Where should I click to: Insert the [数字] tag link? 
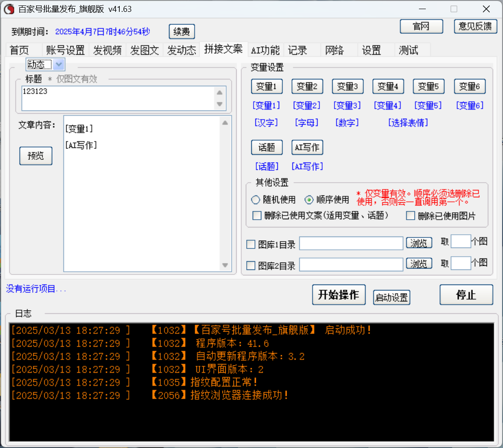[x=347, y=122]
